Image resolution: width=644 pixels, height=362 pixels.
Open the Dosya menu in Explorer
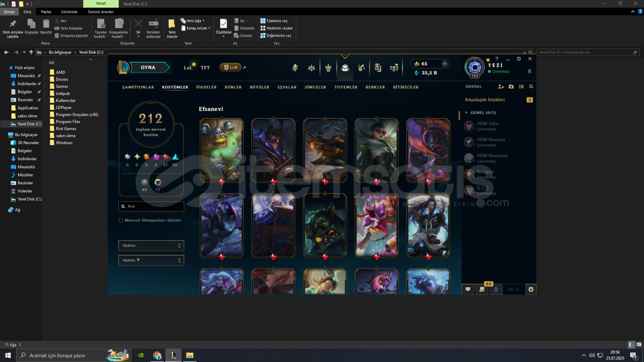click(x=9, y=12)
